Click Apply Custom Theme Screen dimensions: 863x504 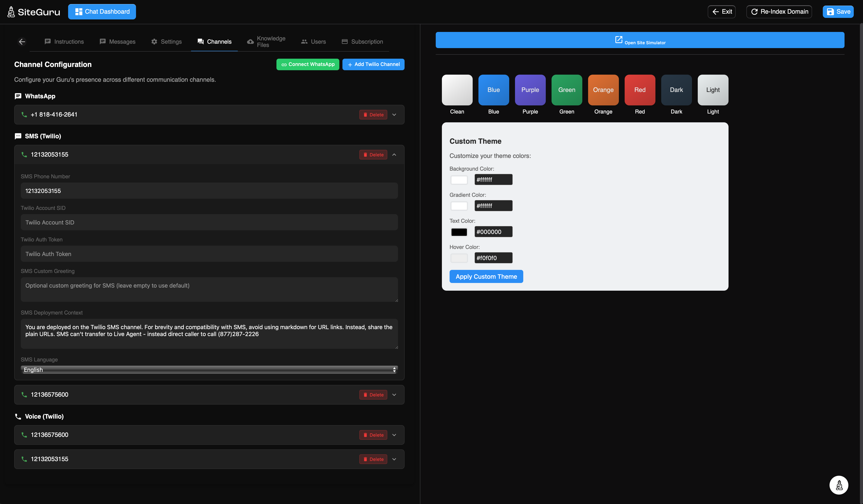click(x=486, y=277)
